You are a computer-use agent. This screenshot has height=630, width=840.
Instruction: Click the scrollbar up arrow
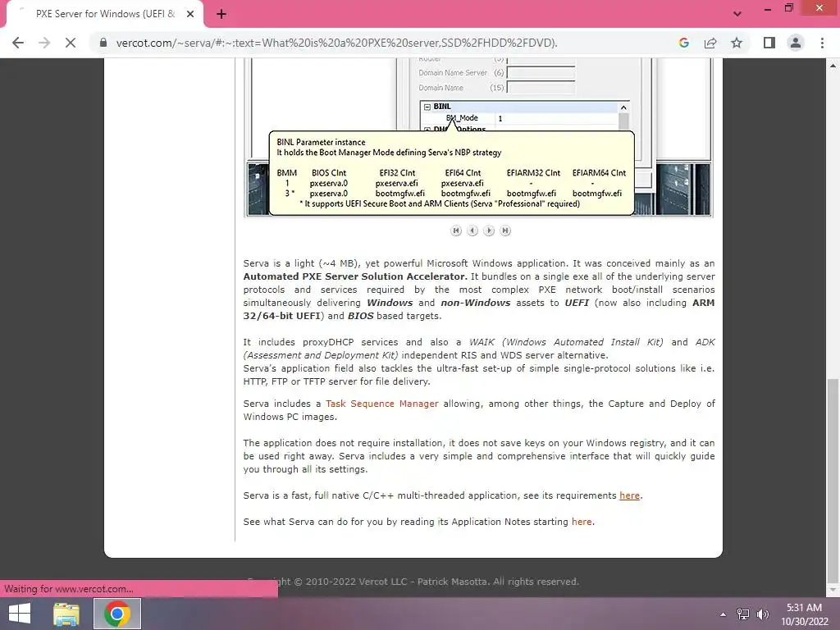pos(833,66)
